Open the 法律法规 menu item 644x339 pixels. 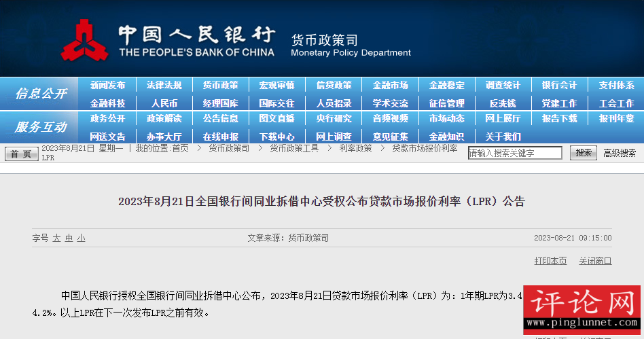(x=164, y=85)
